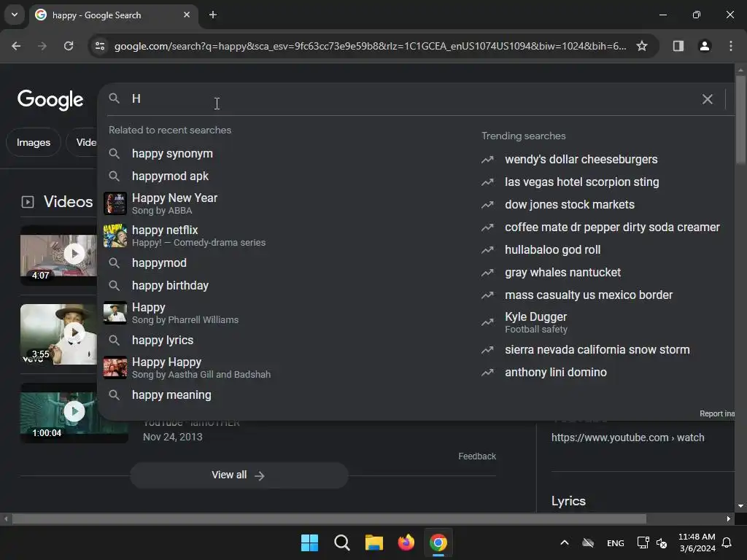Click Pharrell Williams song thumbnail
The image size is (747, 560).
[x=115, y=313]
